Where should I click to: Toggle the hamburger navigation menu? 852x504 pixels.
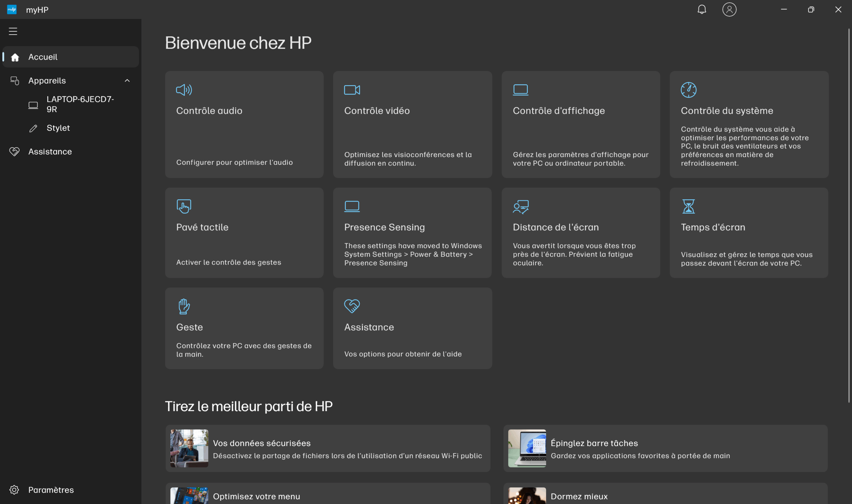(x=13, y=31)
